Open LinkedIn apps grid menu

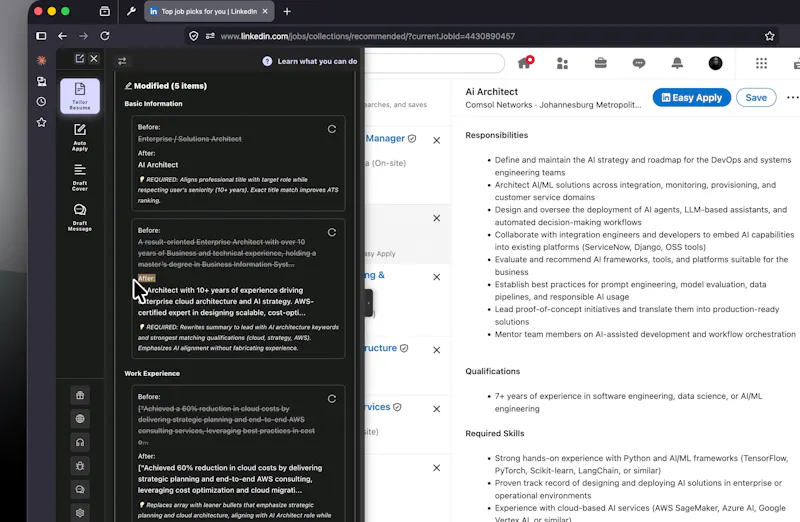(x=761, y=63)
